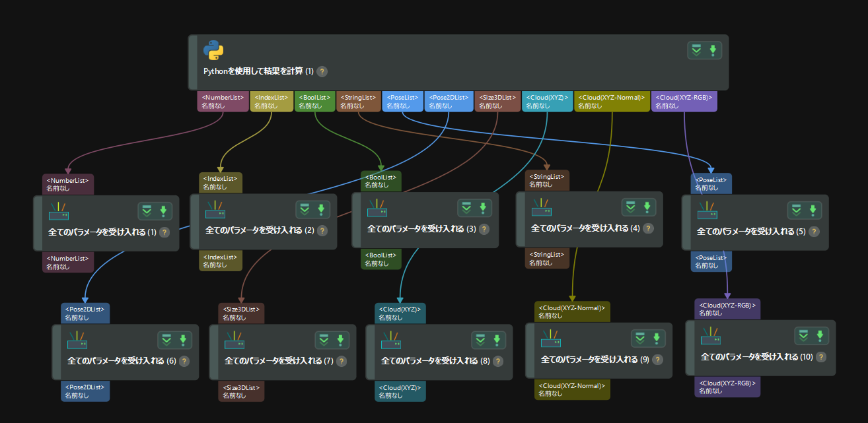868x423 pixels.
Task: Expand node 全てのパラメータを受け入れる (4) via double-chevron
Action: click(630, 207)
